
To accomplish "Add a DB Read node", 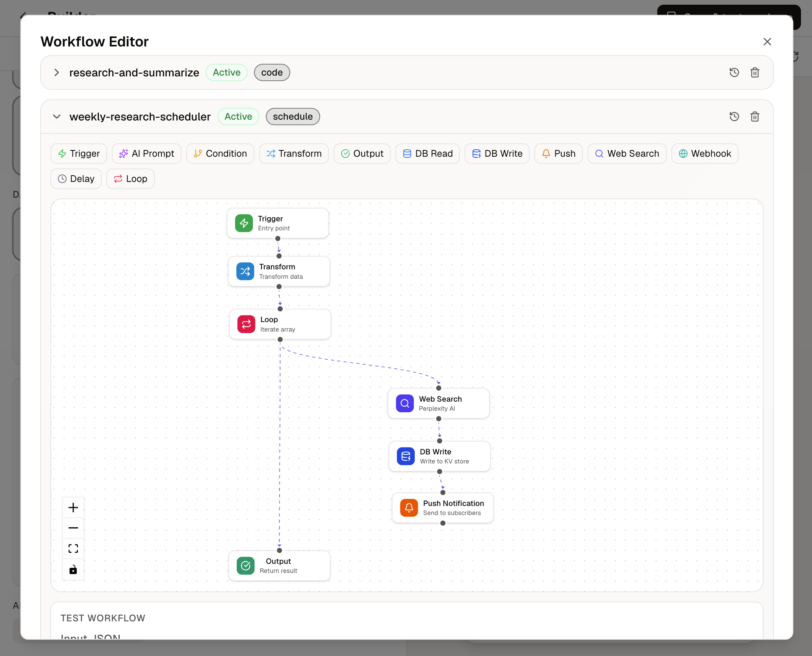I will 427,154.
